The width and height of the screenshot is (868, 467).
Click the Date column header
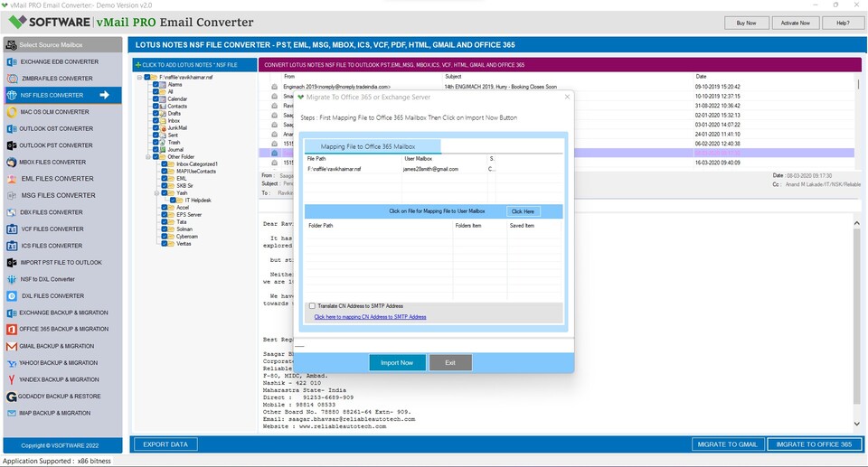(701, 77)
